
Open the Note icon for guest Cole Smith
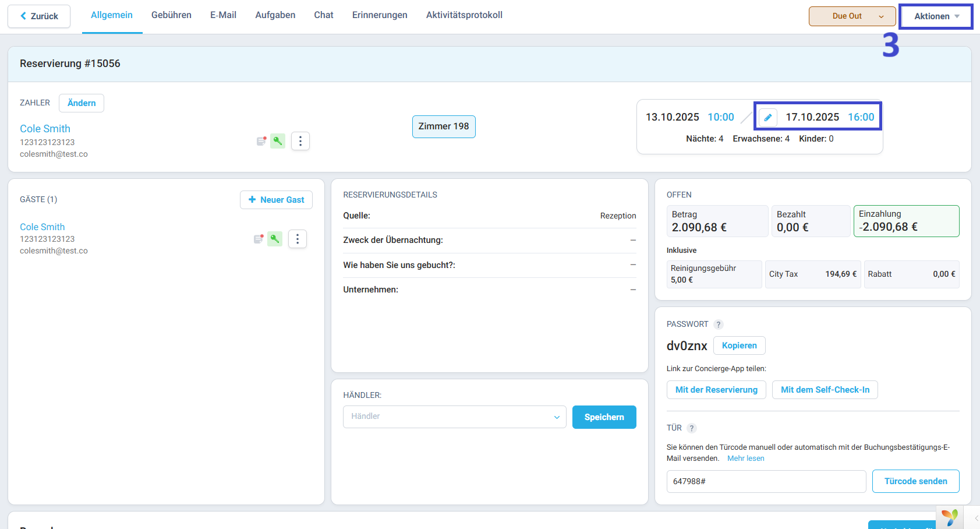point(259,239)
